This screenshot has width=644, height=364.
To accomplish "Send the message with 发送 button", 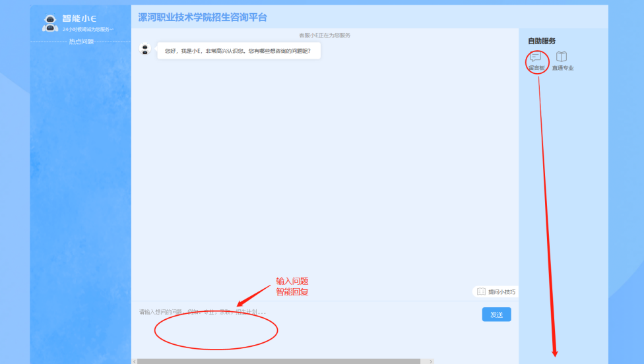I will [496, 315].
